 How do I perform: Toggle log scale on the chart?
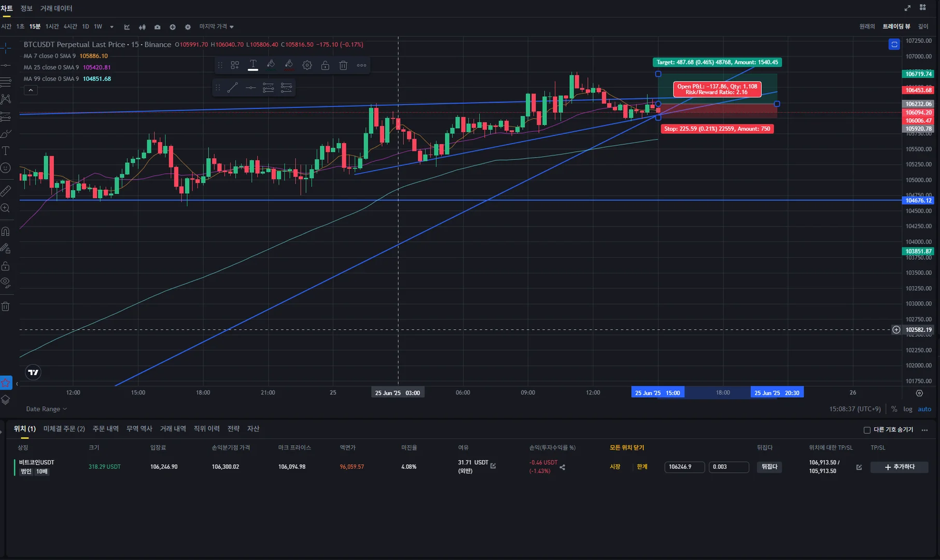click(x=907, y=409)
